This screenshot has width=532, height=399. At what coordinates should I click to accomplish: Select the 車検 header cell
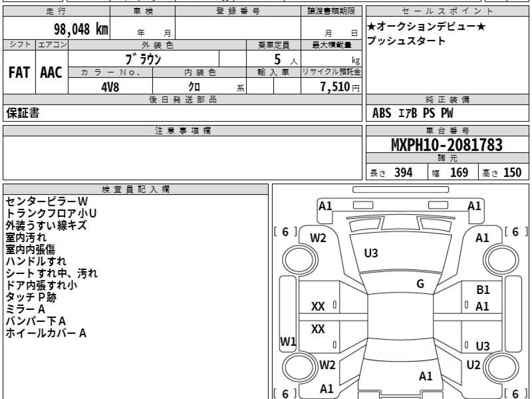(x=142, y=12)
